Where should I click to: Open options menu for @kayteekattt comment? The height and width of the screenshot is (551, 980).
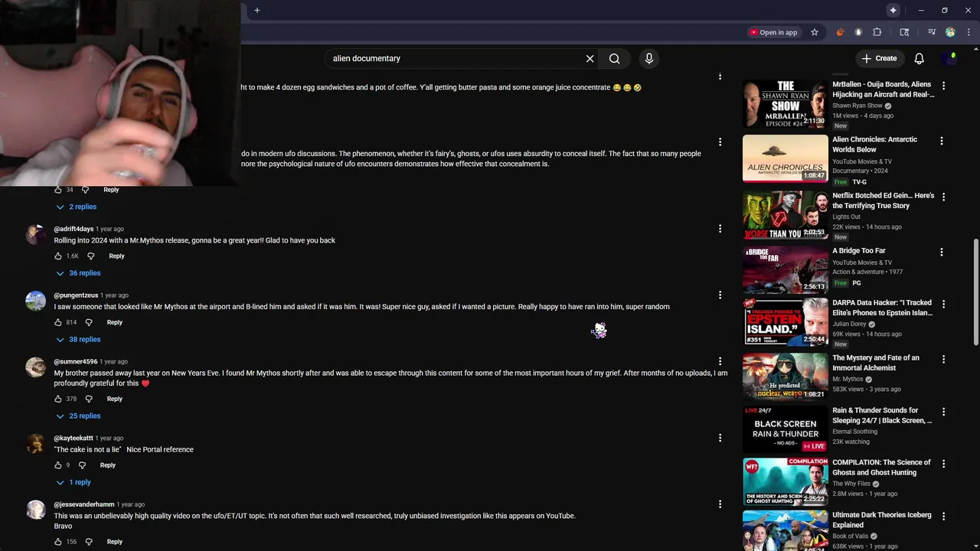pyautogui.click(x=720, y=438)
